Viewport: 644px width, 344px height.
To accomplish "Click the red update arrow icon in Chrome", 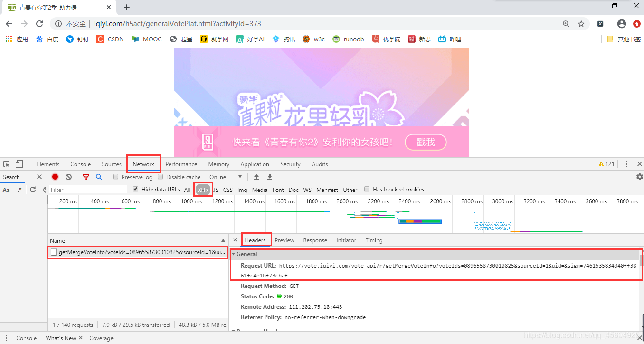I will pyautogui.click(x=636, y=24).
